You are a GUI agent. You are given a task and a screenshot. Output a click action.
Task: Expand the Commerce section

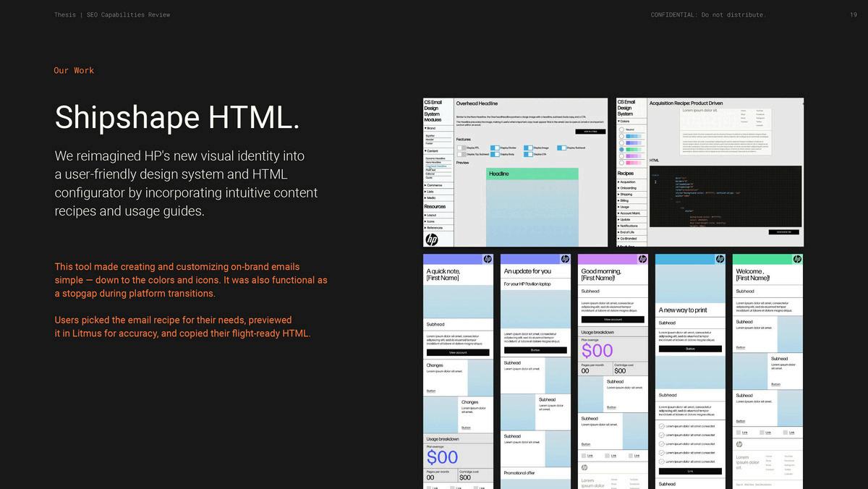coord(438,185)
